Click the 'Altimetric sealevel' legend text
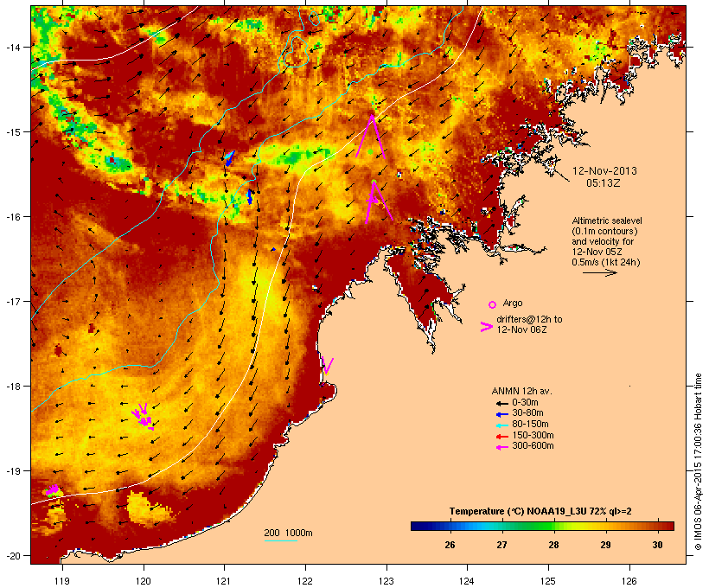 (607, 220)
